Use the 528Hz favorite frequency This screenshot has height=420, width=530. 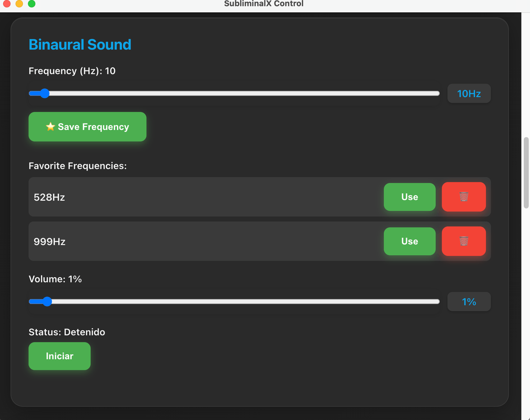tap(410, 197)
